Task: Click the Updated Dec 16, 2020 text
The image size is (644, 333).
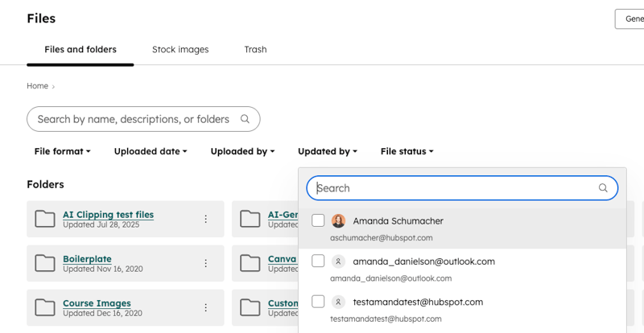Action: click(x=103, y=313)
